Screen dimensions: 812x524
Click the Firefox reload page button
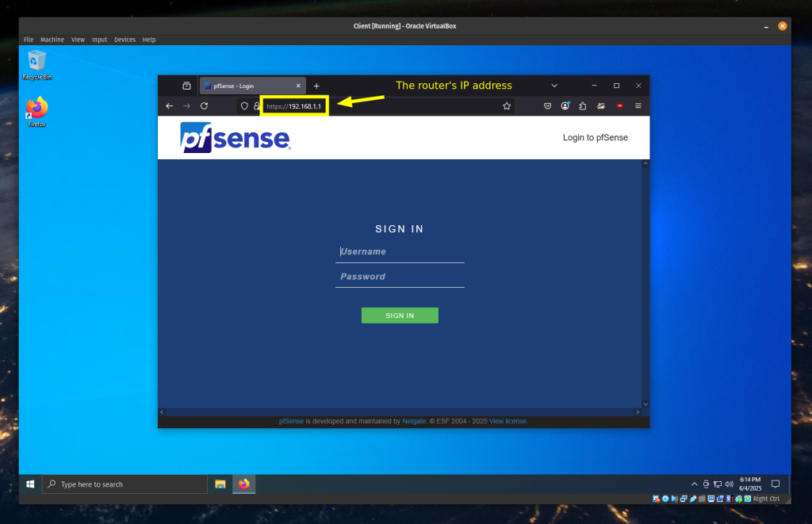[x=204, y=105]
